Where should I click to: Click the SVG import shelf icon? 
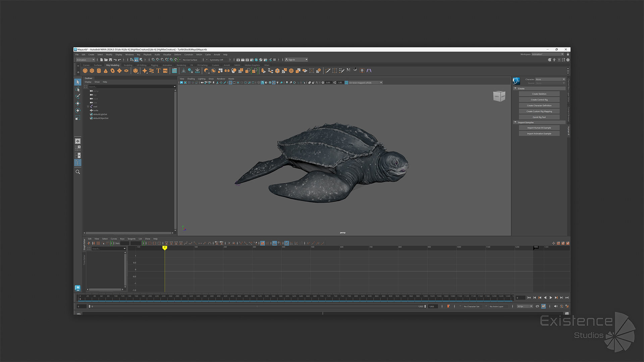[165, 71]
